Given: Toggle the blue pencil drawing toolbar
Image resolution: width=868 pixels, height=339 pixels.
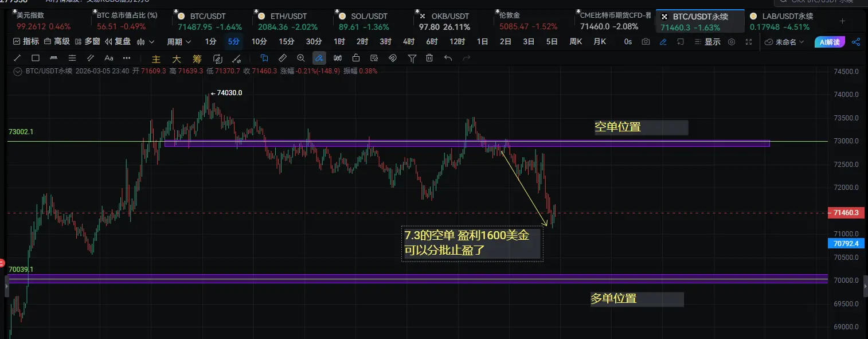Looking at the screenshot, I should [663, 41].
